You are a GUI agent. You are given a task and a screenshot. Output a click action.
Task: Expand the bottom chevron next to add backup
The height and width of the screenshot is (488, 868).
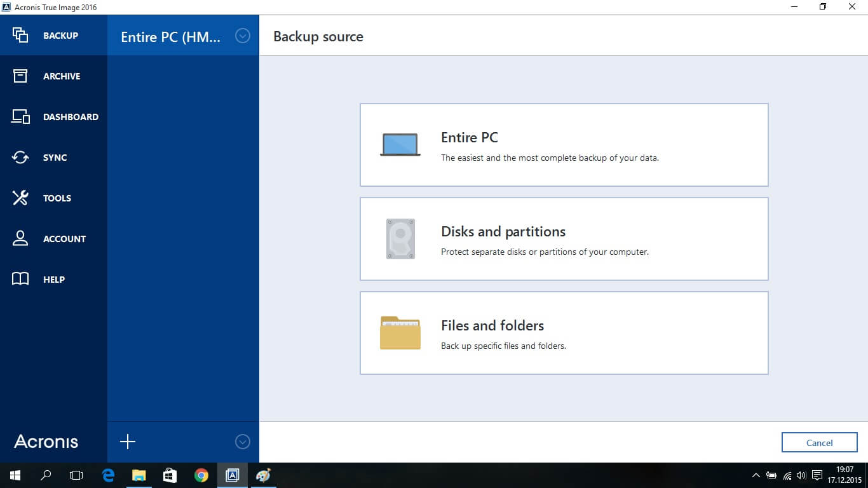[243, 442]
